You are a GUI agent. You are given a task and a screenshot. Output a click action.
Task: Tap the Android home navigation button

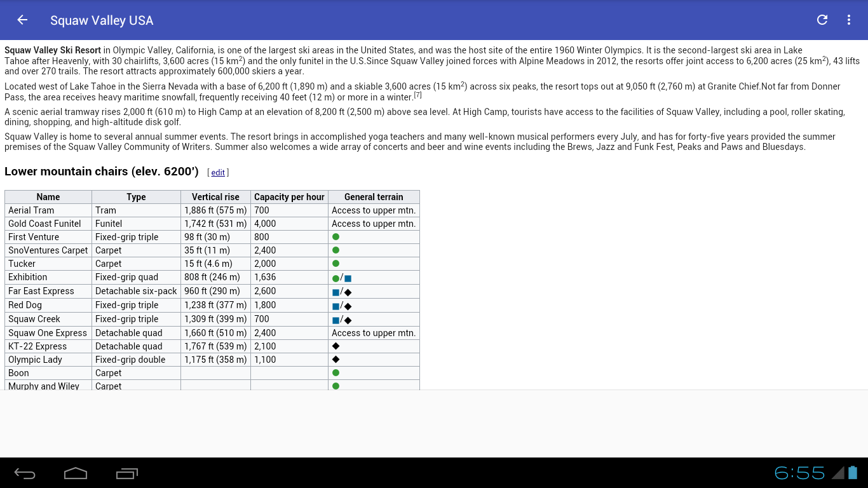[76, 473]
